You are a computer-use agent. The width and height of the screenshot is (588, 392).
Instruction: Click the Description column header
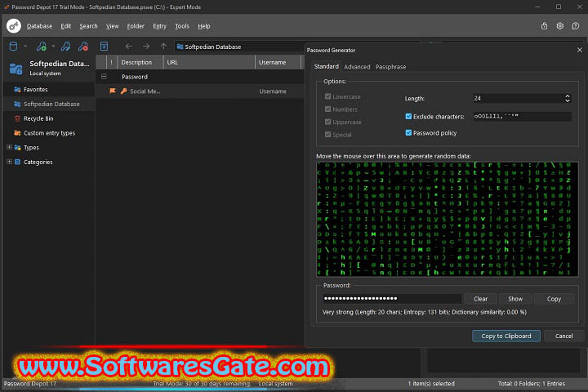[140, 62]
